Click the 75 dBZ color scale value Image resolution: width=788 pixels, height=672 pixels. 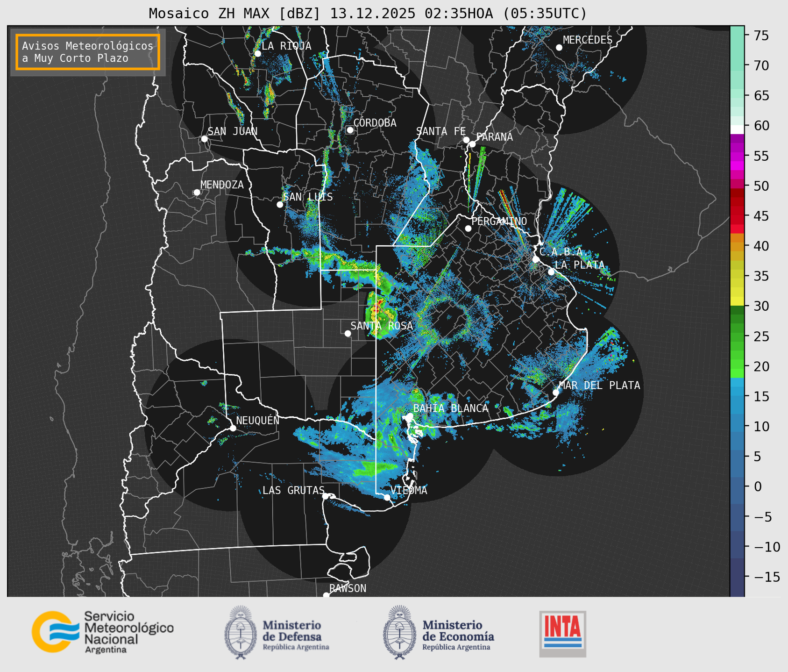[761, 36]
